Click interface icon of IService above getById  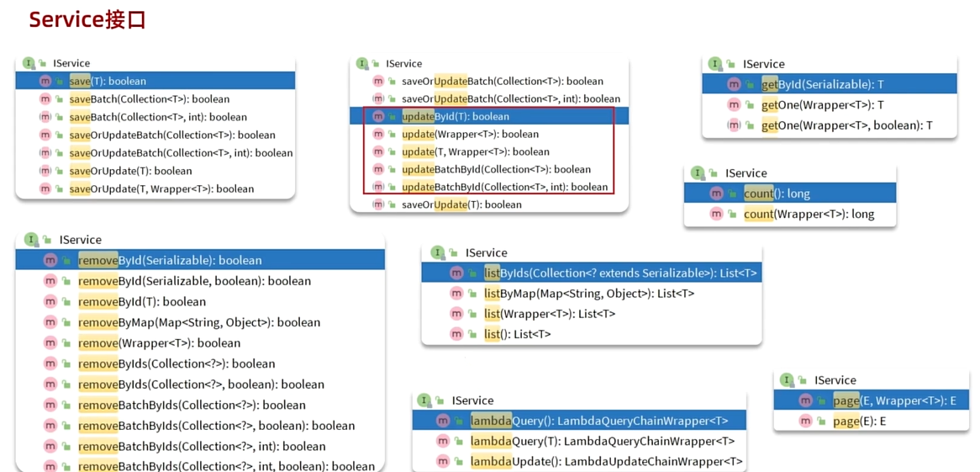coord(715,64)
